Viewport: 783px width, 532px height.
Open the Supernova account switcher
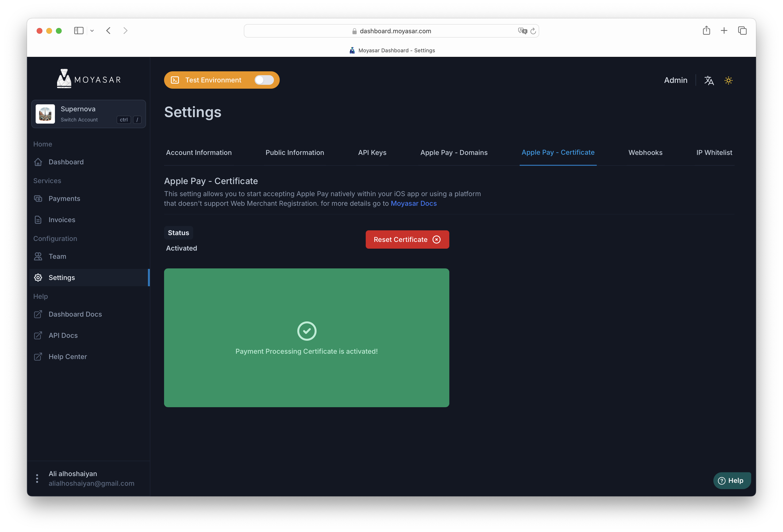click(89, 114)
